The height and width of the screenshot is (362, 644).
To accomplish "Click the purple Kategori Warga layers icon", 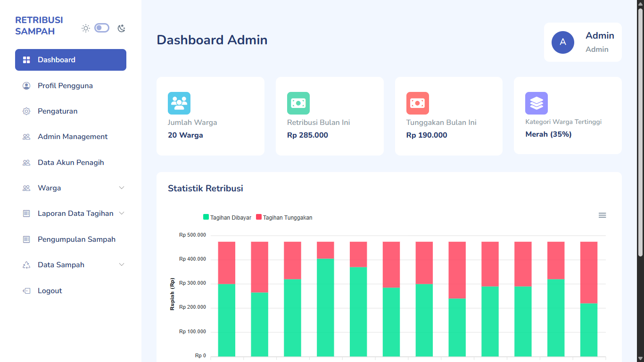I will 537,103.
